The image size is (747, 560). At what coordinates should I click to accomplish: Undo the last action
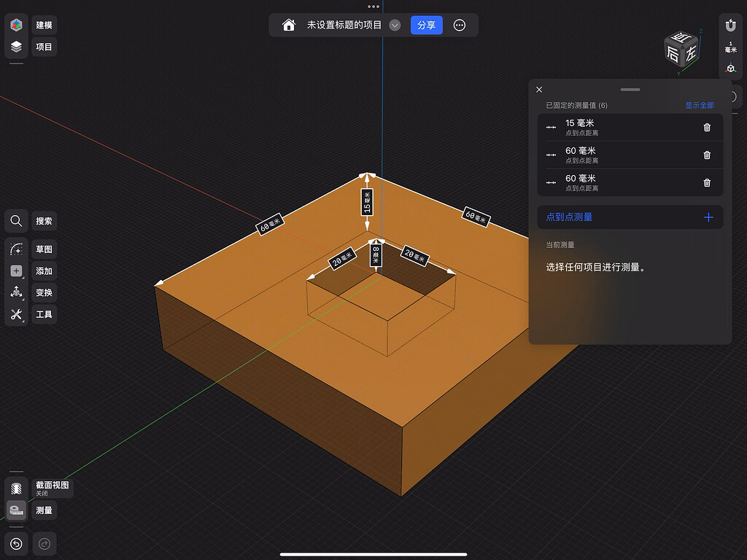click(x=15, y=543)
